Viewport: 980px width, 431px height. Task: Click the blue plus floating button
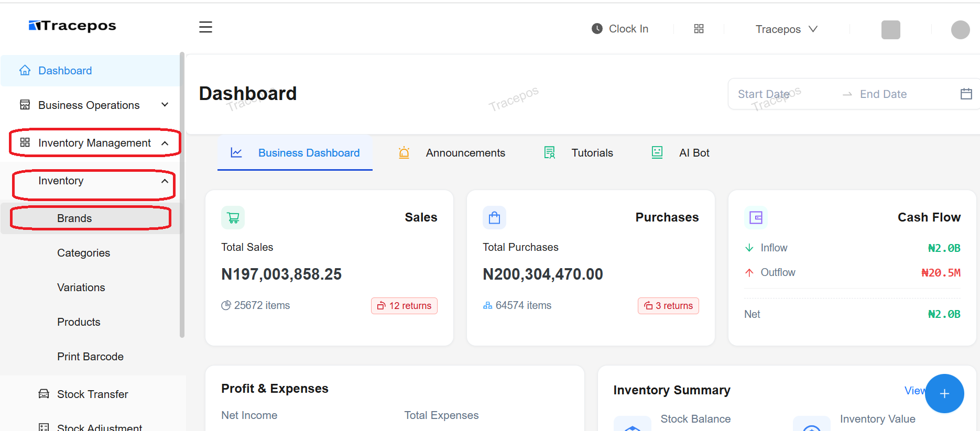coord(944,393)
